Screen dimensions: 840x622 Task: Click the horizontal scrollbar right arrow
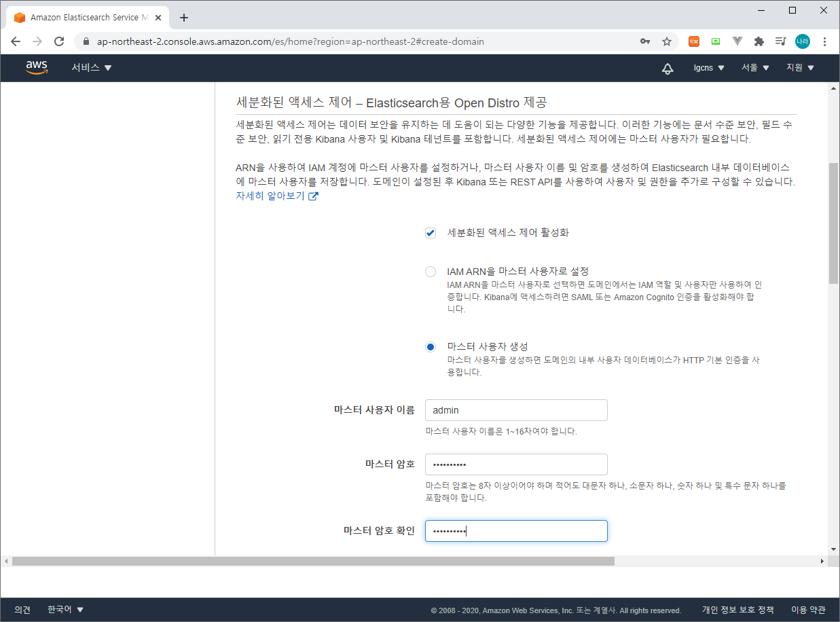tap(822, 562)
